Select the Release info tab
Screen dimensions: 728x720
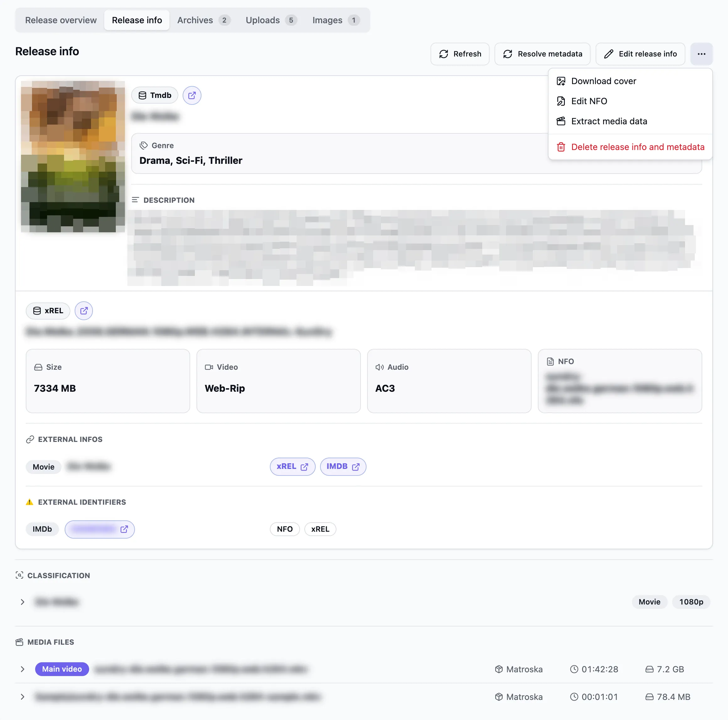[x=137, y=20]
